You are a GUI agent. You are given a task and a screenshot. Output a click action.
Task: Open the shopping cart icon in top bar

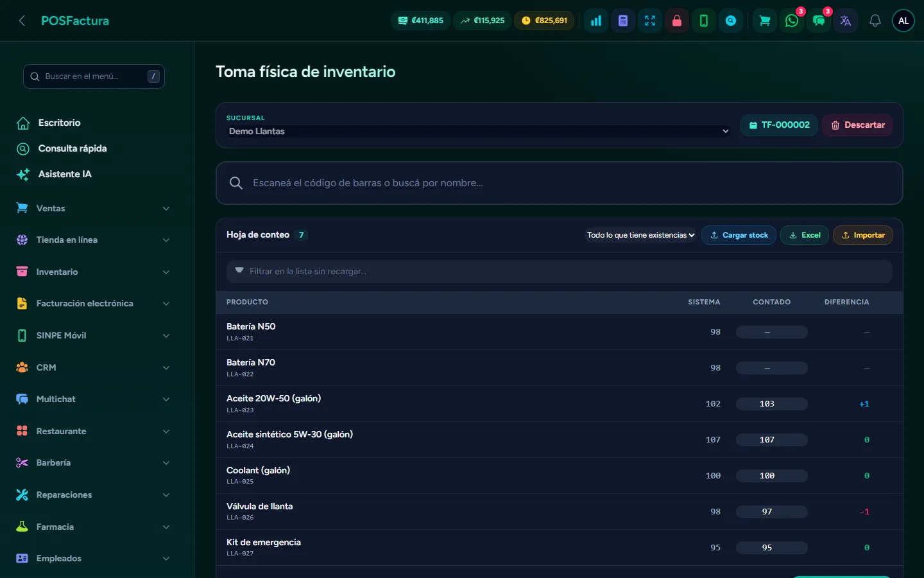(765, 21)
